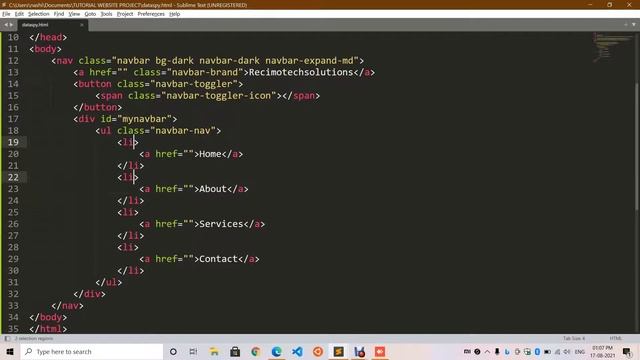Click the closing html tag on line 35
Screen dimensions: 640x360
click(x=48, y=329)
